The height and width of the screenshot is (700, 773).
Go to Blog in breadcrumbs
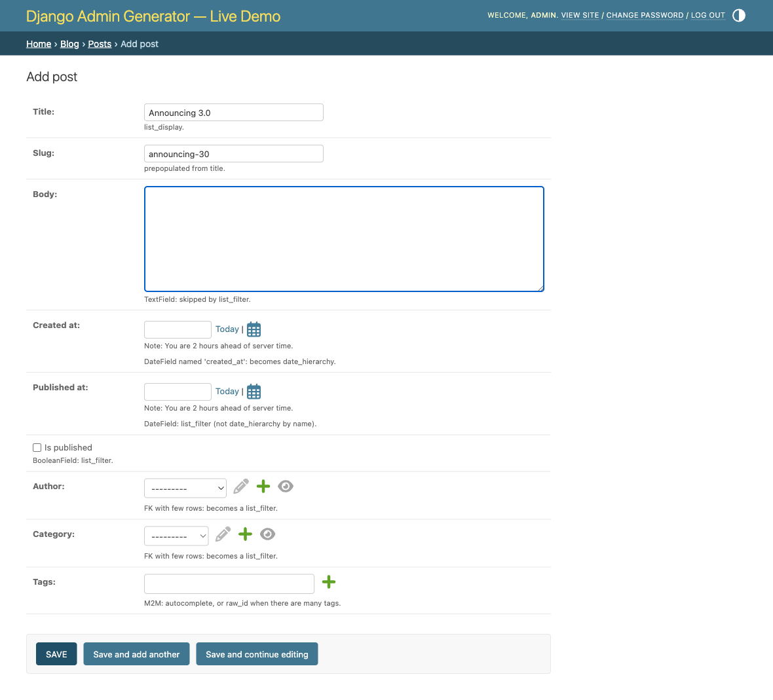(x=69, y=44)
